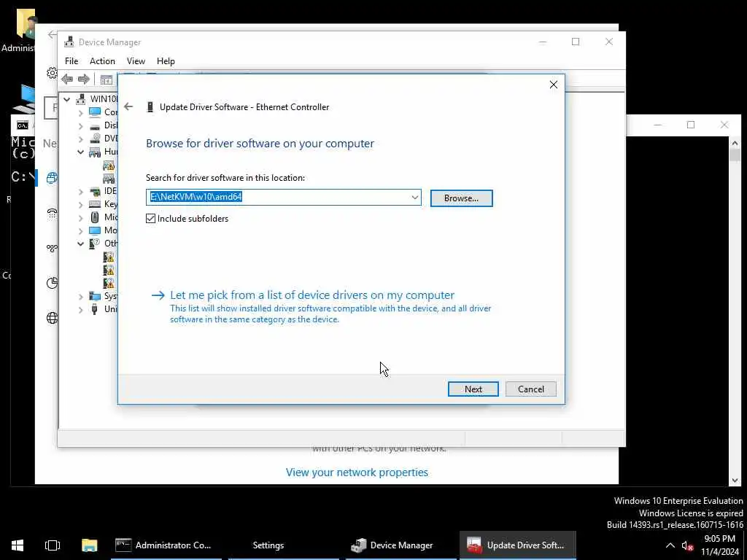Open Settings VPN sidebar icon

tap(52, 248)
